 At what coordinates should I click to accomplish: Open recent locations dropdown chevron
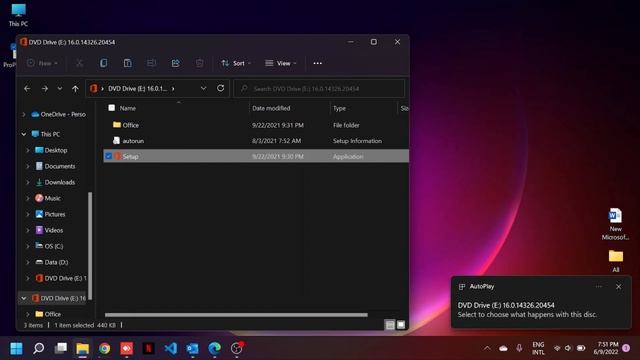pos(60,89)
